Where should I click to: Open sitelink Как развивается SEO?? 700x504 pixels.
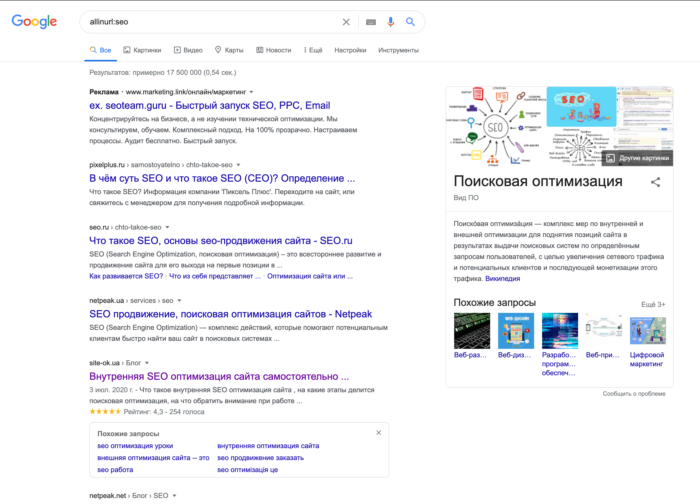[x=126, y=276]
